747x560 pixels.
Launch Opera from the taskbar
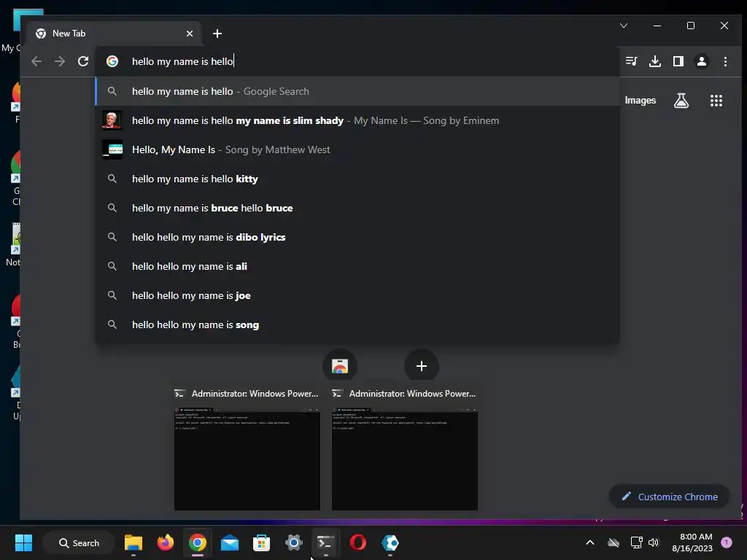(x=357, y=542)
